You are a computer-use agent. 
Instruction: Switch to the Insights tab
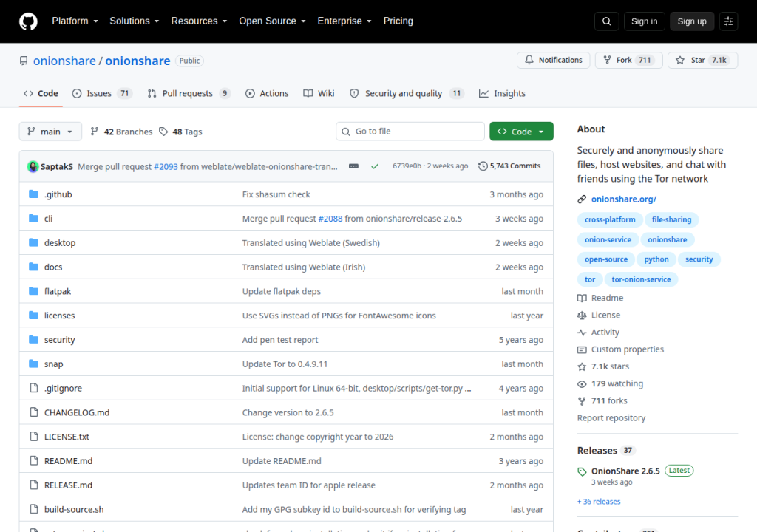pyautogui.click(x=502, y=93)
